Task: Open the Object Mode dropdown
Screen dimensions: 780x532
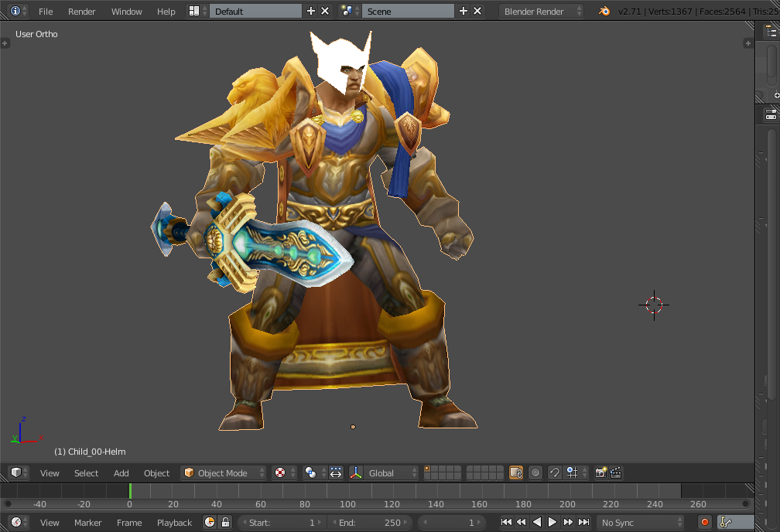Action: click(x=224, y=472)
